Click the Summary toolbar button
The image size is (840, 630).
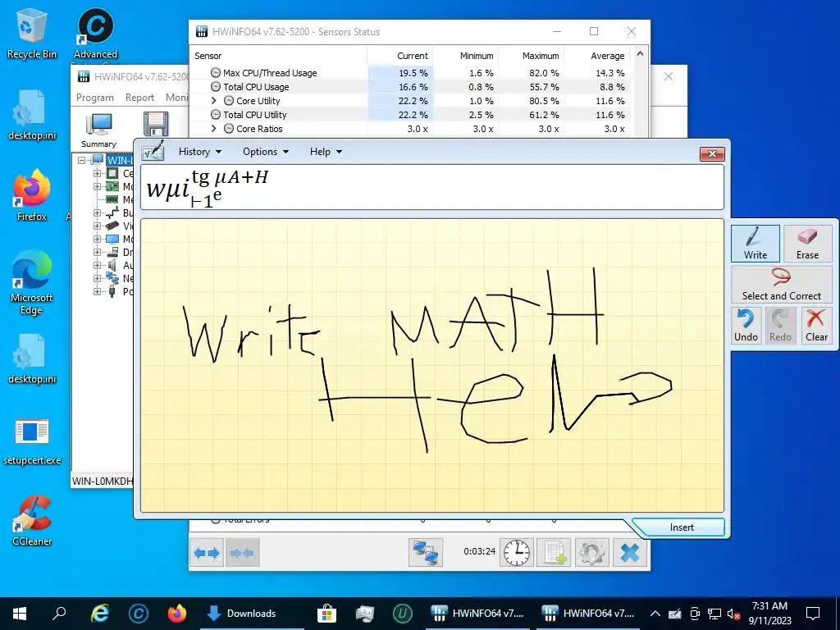pos(98,130)
